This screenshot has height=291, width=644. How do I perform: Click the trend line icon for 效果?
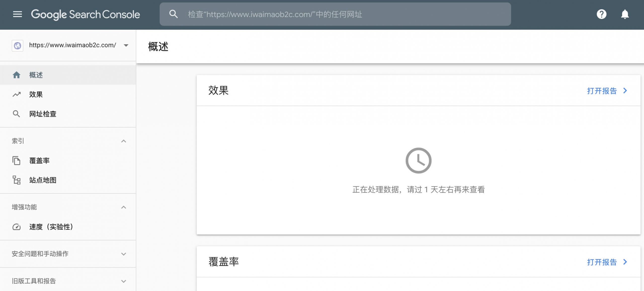coord(17,94)
